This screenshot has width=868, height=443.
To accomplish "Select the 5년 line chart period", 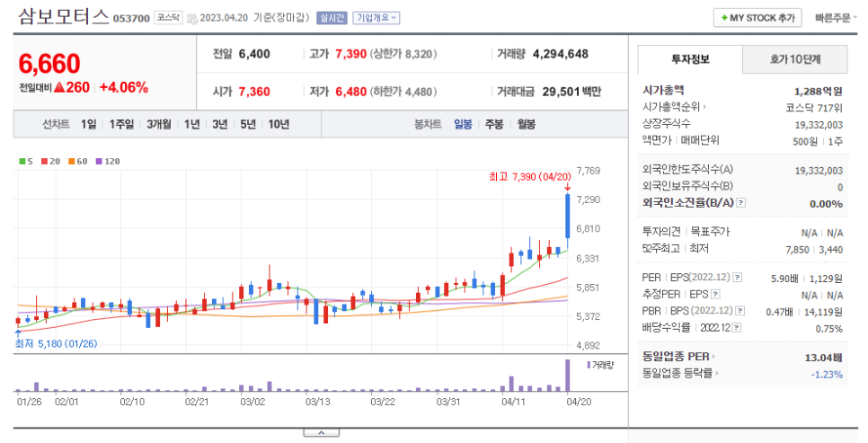I will tap(248, 124).
